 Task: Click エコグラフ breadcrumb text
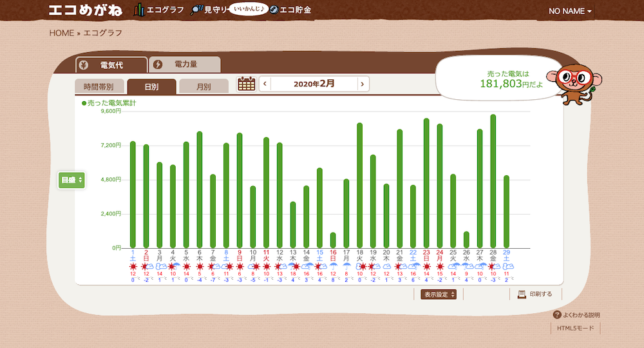click(102, 33)
